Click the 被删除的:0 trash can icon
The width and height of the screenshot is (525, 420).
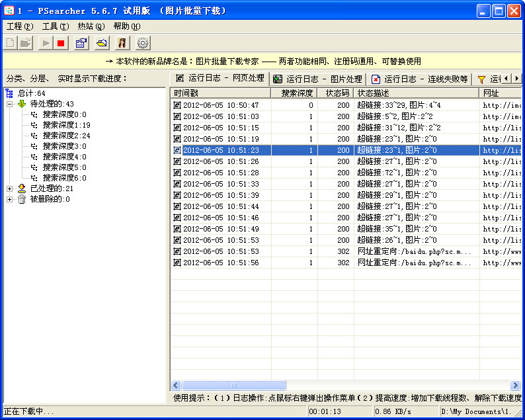22,199
